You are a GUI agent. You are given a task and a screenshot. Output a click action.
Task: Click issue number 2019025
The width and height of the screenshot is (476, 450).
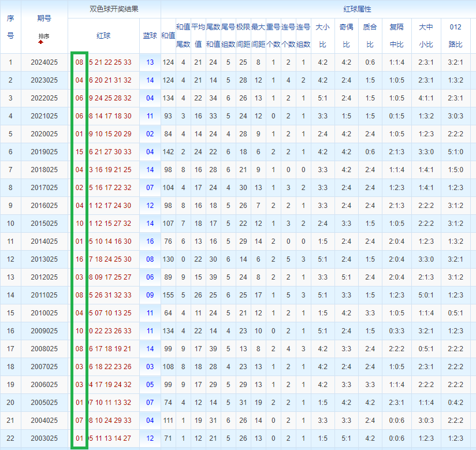(44, 152)
